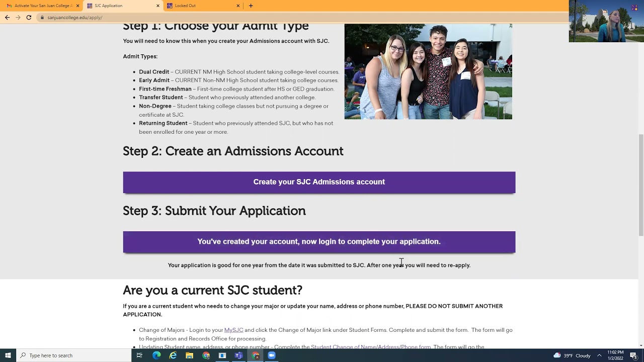Open Microsoft Teams from taskbar
This screenshot has width=644, height=362.
(238, 355)
